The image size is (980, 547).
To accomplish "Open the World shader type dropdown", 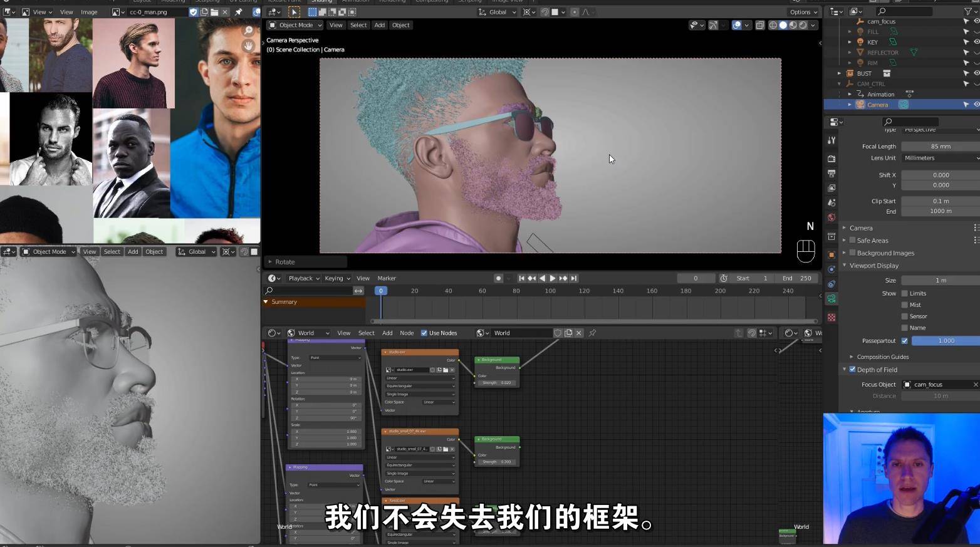I will click(x=309, y=333).
